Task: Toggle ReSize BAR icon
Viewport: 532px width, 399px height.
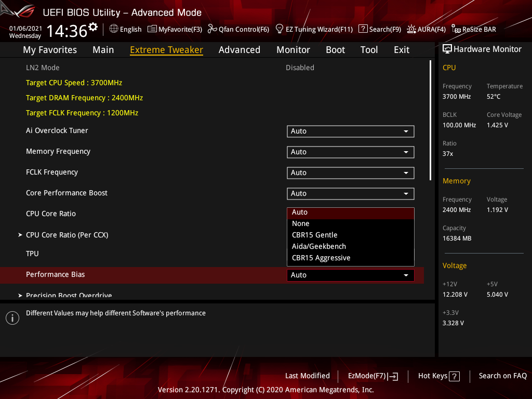Action: coord(456,29)
